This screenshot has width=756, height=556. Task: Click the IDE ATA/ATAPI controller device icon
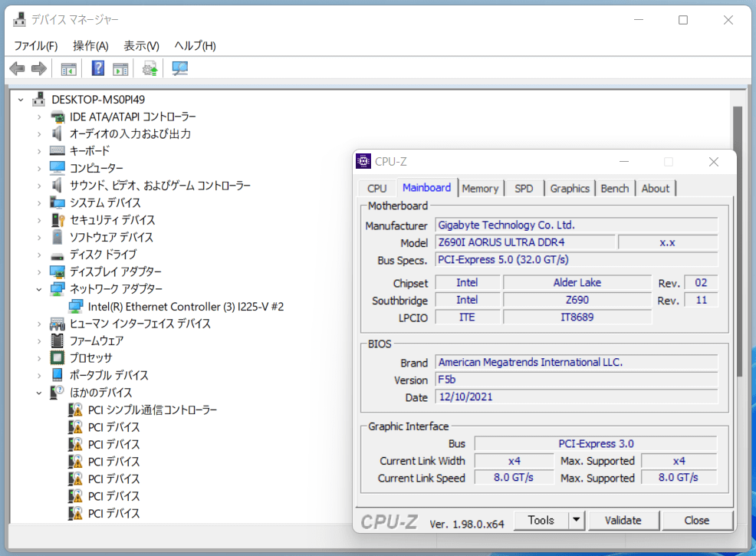58,117
